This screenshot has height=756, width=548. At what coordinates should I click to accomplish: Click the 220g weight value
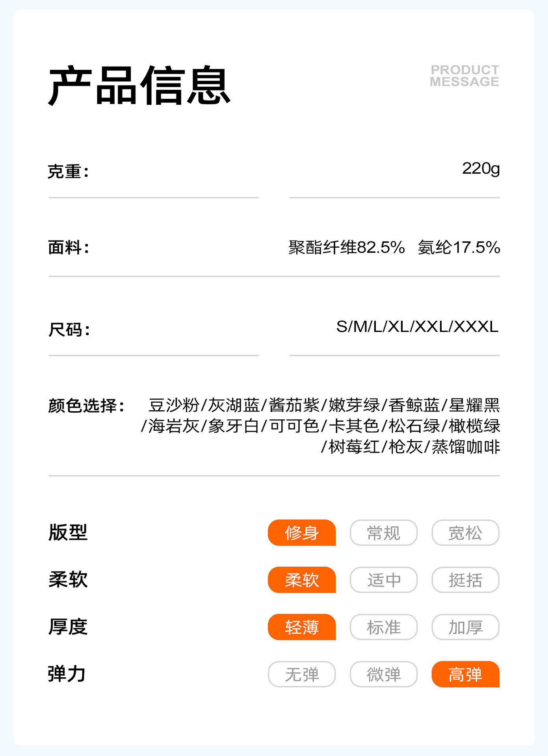point(481,169)
